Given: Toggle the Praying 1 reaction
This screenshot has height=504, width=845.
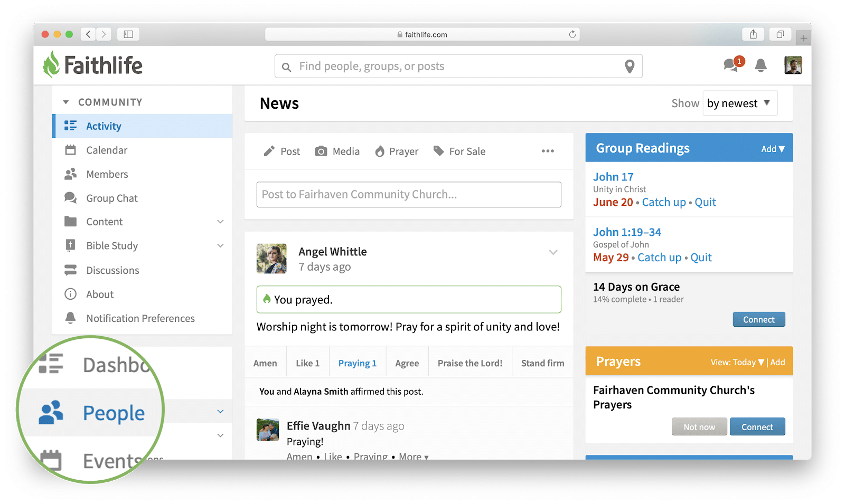Looking at the screenshot, I should point(358,363).
